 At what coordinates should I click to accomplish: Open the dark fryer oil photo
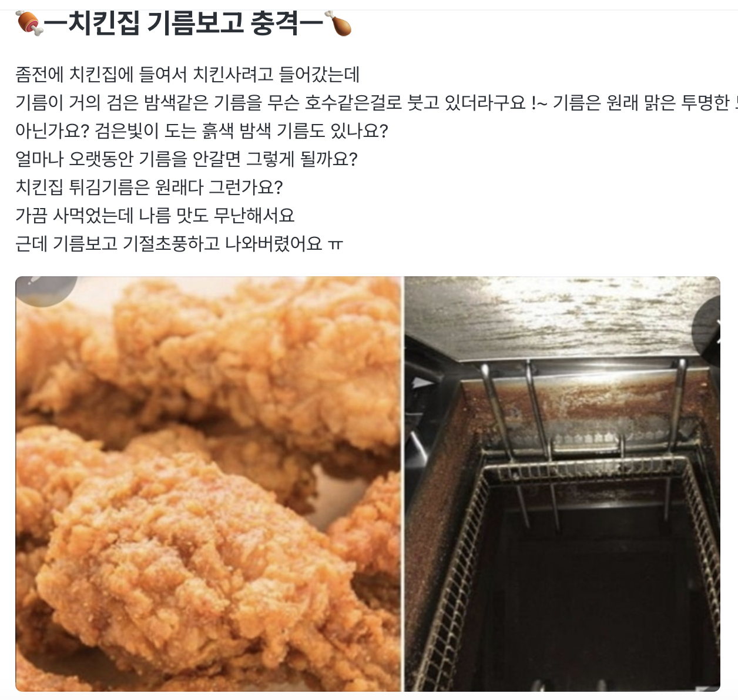click(562, 484)
